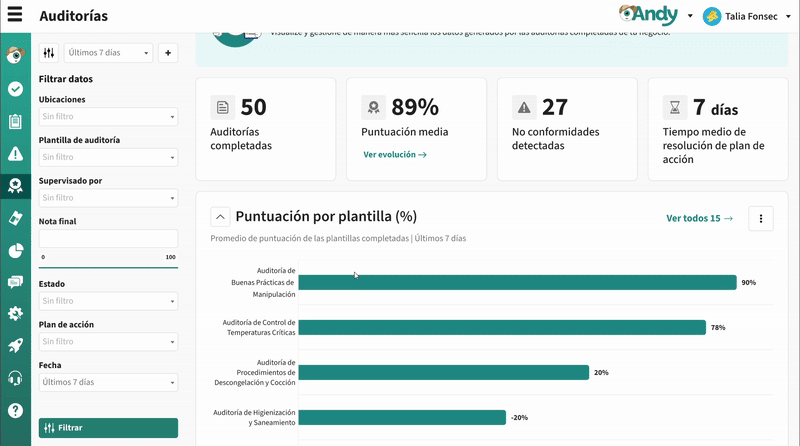The height and width of the screenshot is (446, 800).
Task: Collapse the Puntuación por plantilla section
Action: (220, 217)
